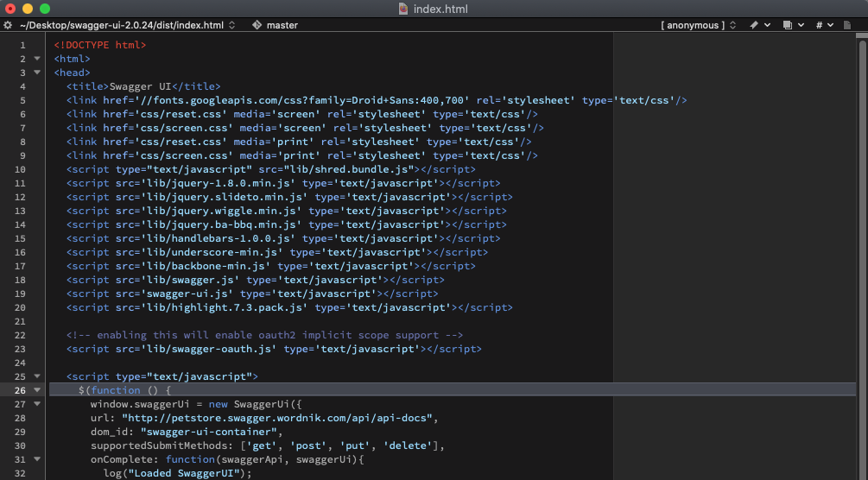This screenshot has width=868, height=480.
Task: Click the master branch label
Action: click(282, 25)
